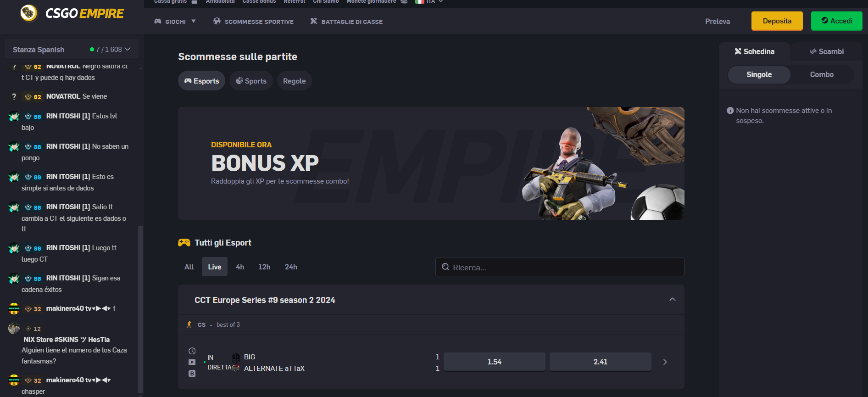Open the Scambi tab

point(827,51)
